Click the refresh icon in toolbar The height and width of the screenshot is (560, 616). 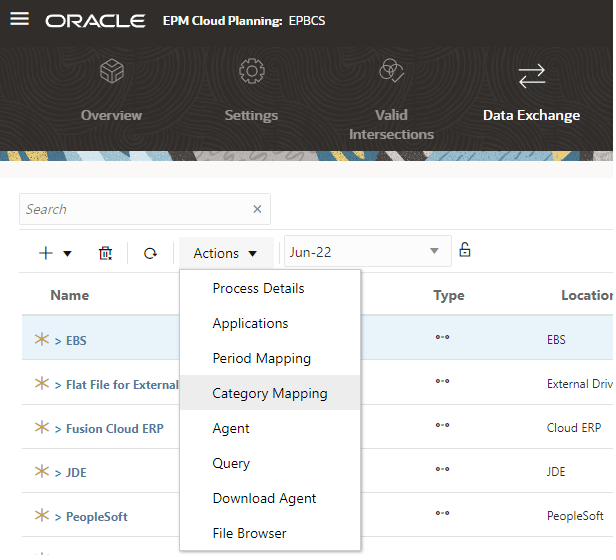pos(150,253)
